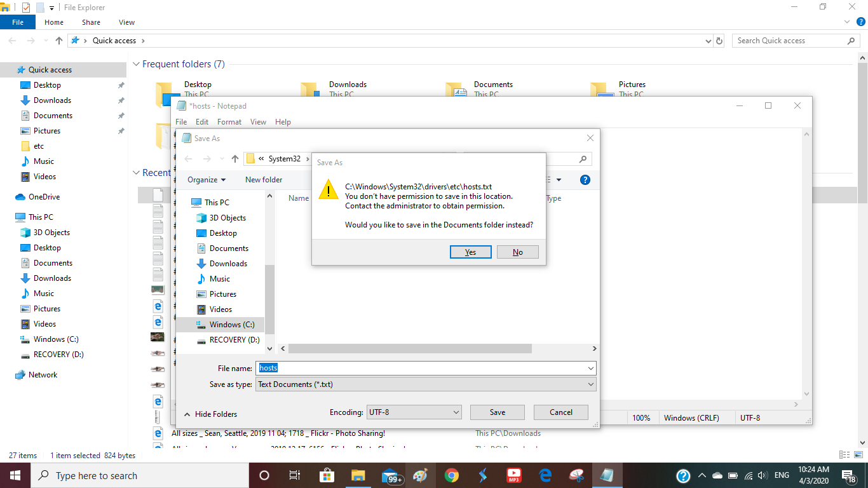Click New folder in the Save As toolbar

(x=264, y=180)
